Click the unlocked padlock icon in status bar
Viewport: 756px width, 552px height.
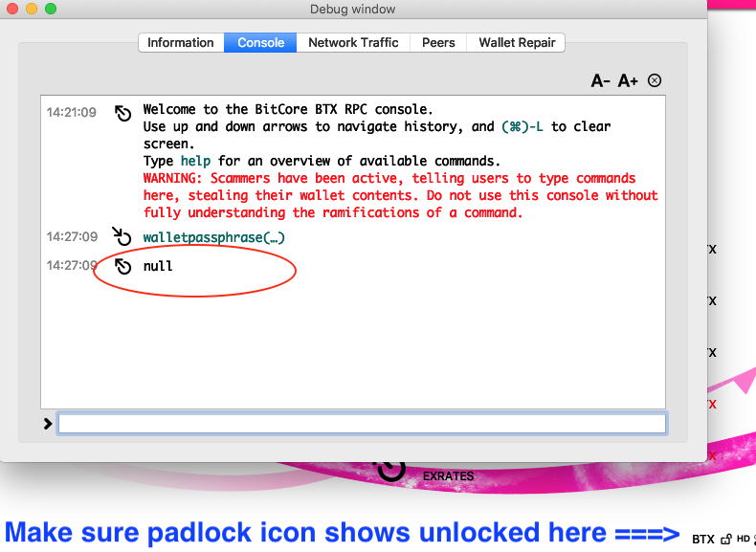tap(726, 540)
